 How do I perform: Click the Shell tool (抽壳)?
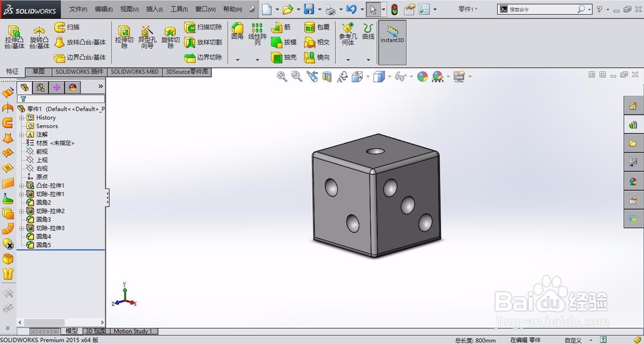click(x=284, y=57)
